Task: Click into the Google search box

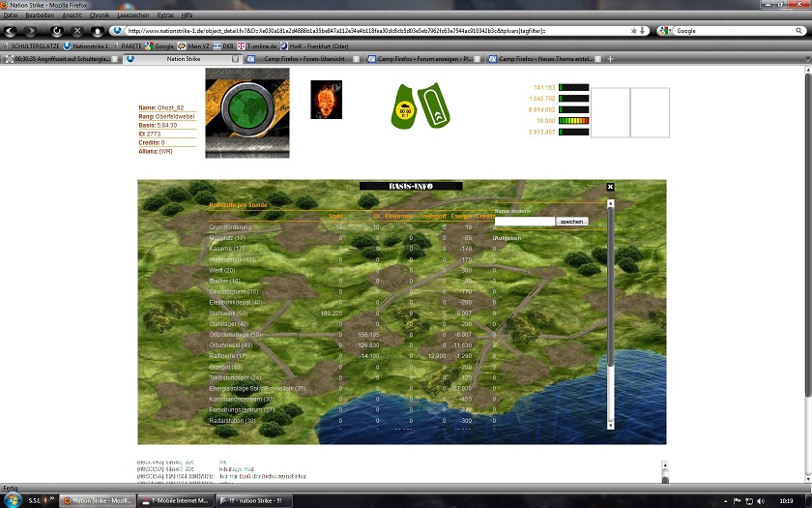Action: pyautogui.click(x=735, y=31)
